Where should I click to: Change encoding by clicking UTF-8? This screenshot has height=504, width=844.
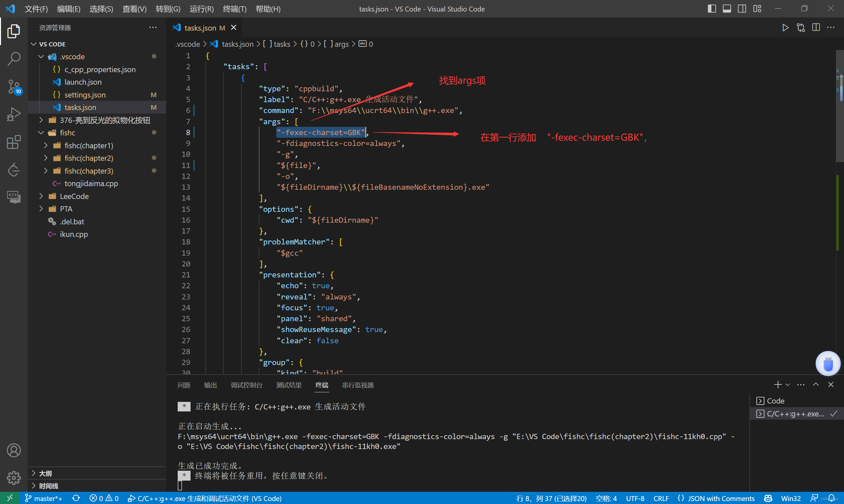tap(635, 498)
